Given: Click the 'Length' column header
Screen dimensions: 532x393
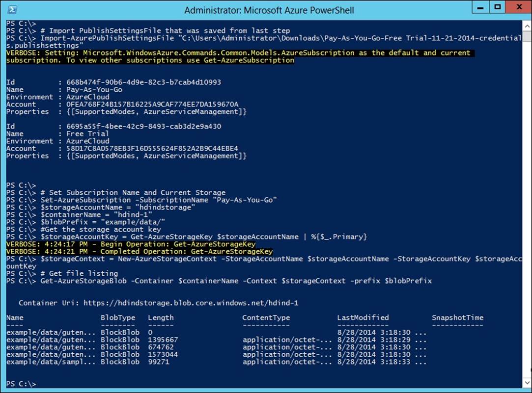Looking at the screenshot, I should point(161,318).
